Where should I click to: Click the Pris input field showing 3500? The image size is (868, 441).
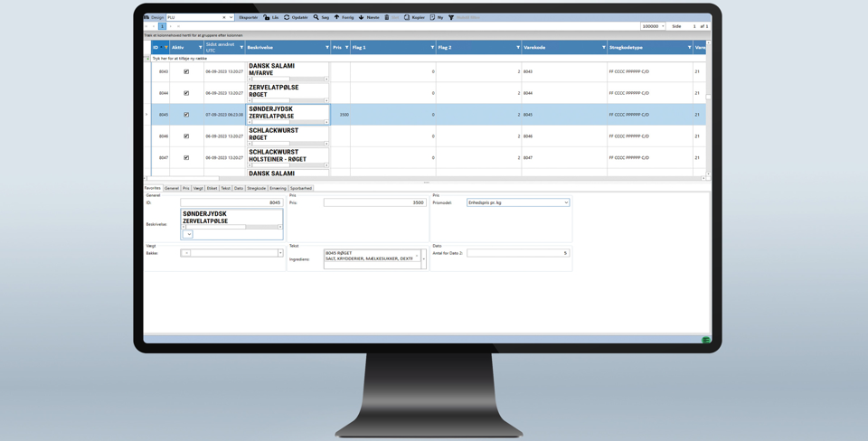click(374, 202)
